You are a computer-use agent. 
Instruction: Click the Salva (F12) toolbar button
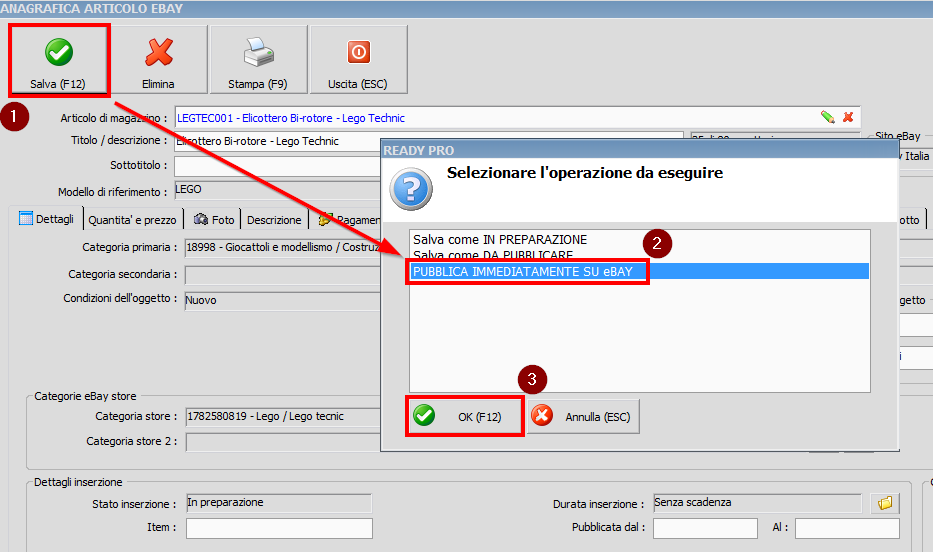click(59, 59)
